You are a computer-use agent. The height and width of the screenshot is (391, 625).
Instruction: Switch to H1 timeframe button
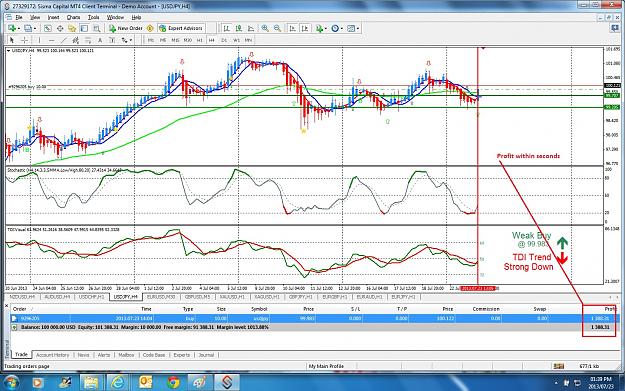(x=200, y=40)
